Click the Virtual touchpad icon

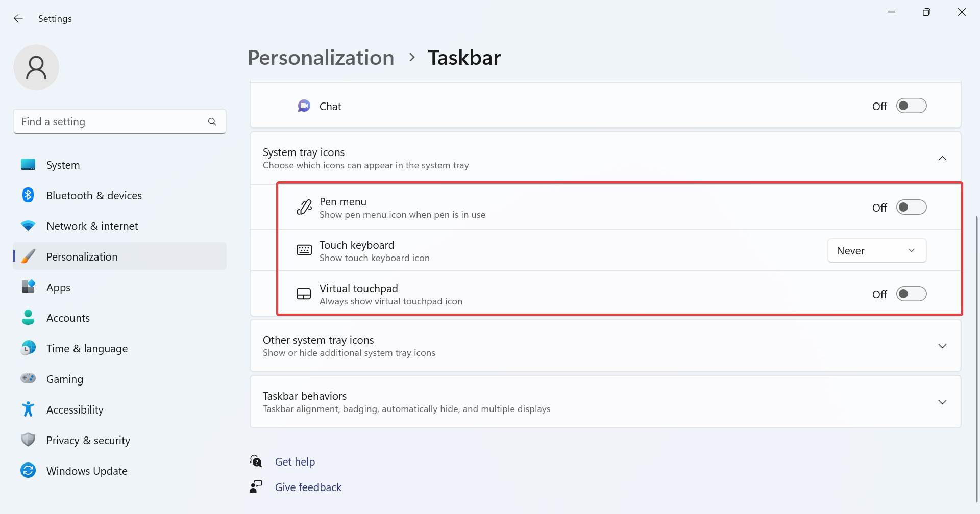click(x=304, y=294)
